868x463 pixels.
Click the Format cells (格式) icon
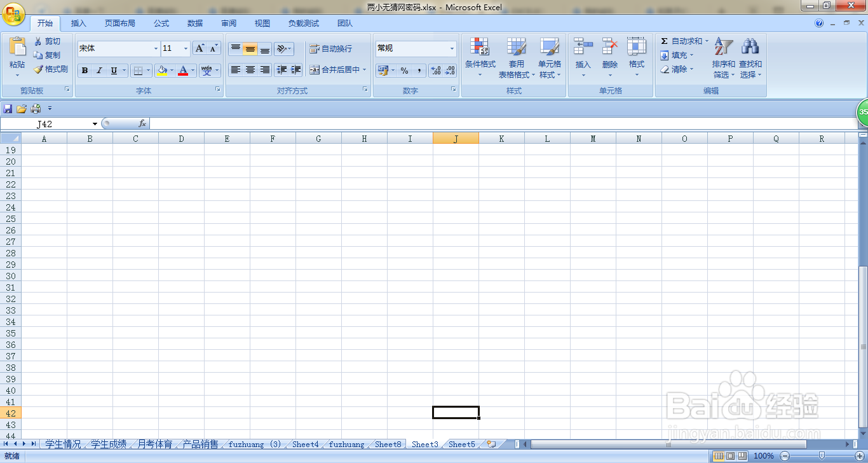click(636, 47)
